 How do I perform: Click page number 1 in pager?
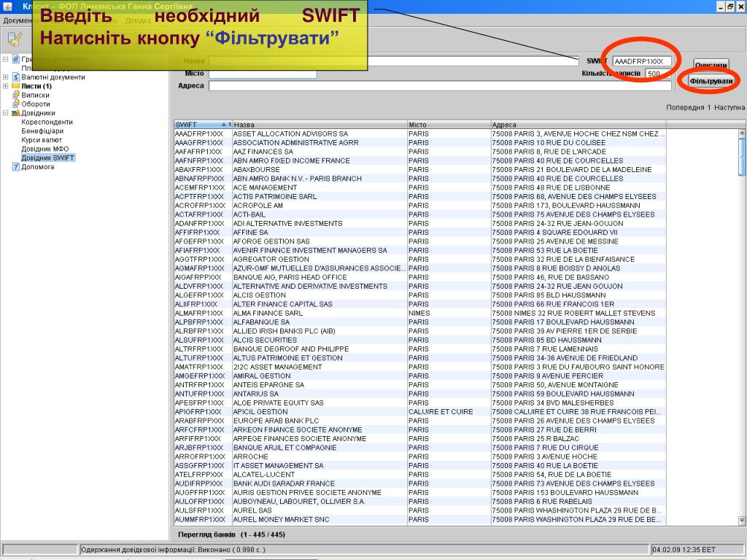tap(709, 108)
